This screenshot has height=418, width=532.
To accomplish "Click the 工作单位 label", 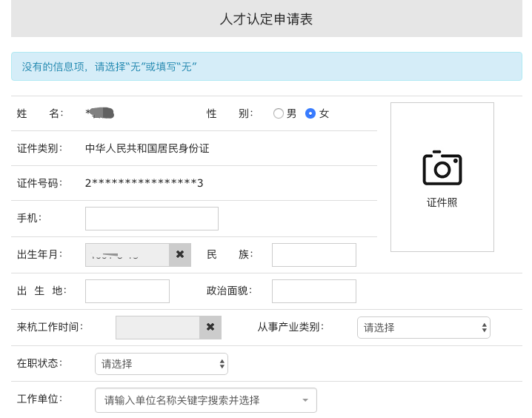I will pos(40,399).
